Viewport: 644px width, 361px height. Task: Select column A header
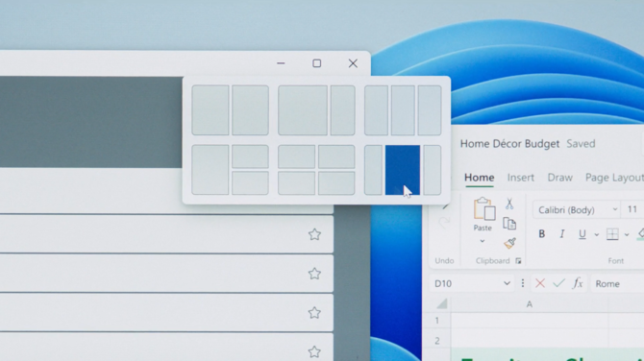pos(530,304)
